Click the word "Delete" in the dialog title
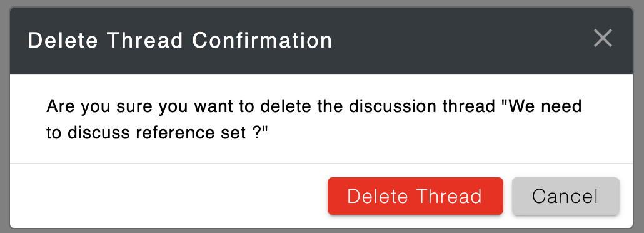The image size is (644, 233). tap(63, 41)
